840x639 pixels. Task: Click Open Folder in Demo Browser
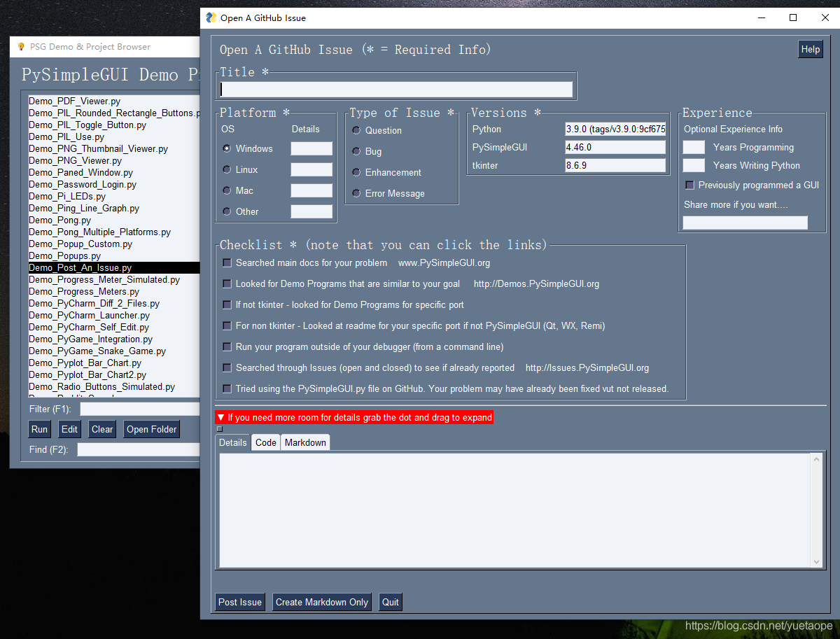[152, 429]
